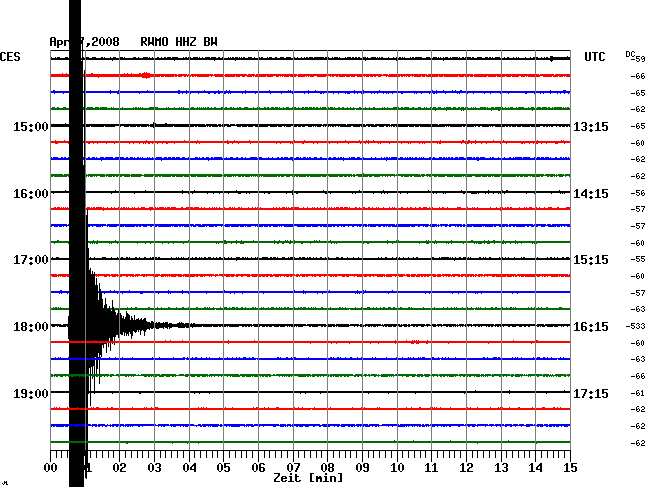Click the "08" minute tick label
650x494 pixels.
327,468
